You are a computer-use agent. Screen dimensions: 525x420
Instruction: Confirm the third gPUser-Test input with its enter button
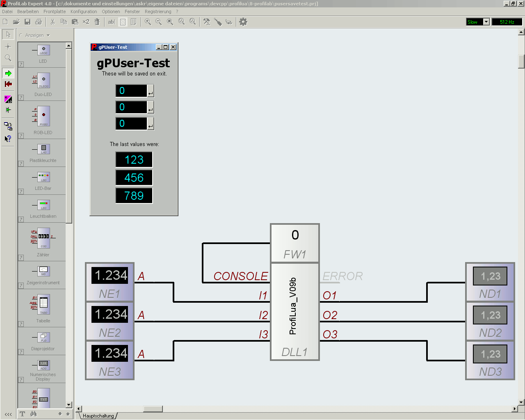click(151, 124)
